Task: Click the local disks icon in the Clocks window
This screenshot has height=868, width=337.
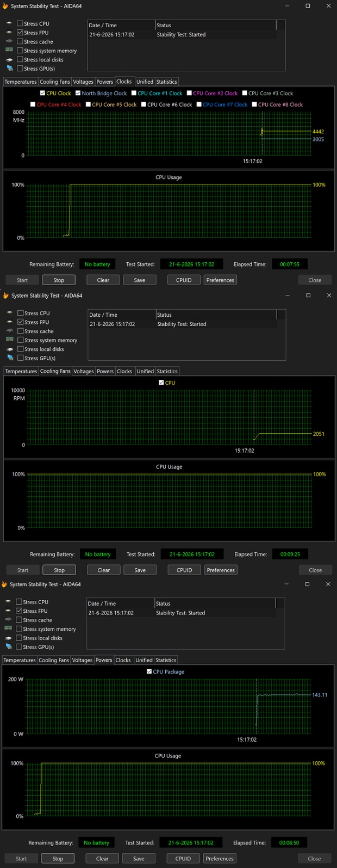Action: (x=9, y=59)
